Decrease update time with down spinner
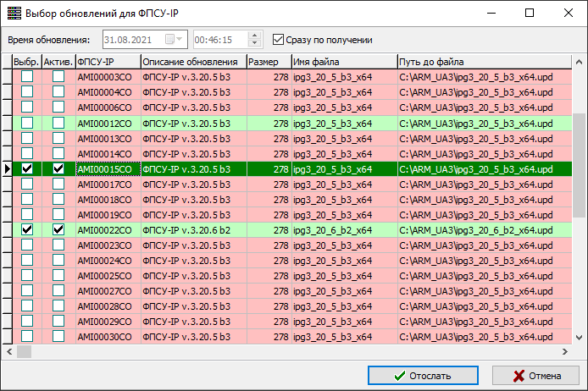 pos(252,44)
